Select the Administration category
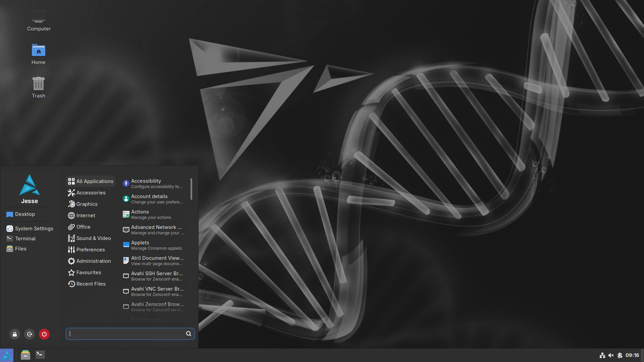 (91, 261)
